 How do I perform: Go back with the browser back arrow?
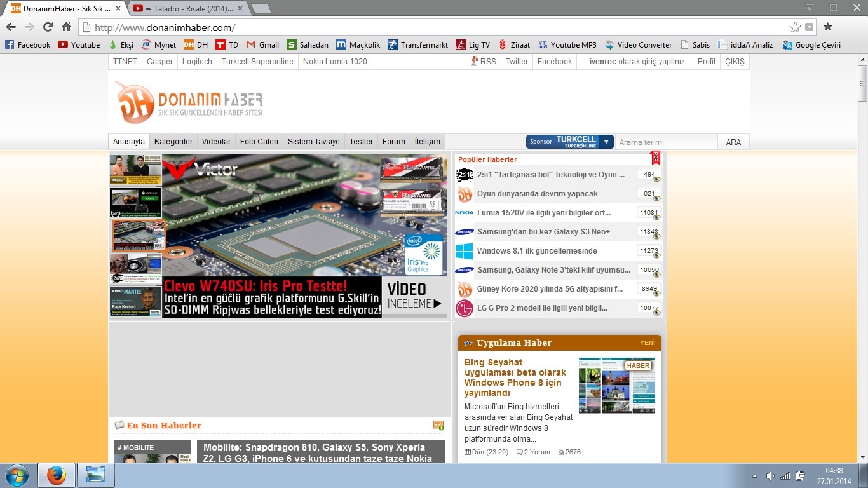[x=10, y=27]
